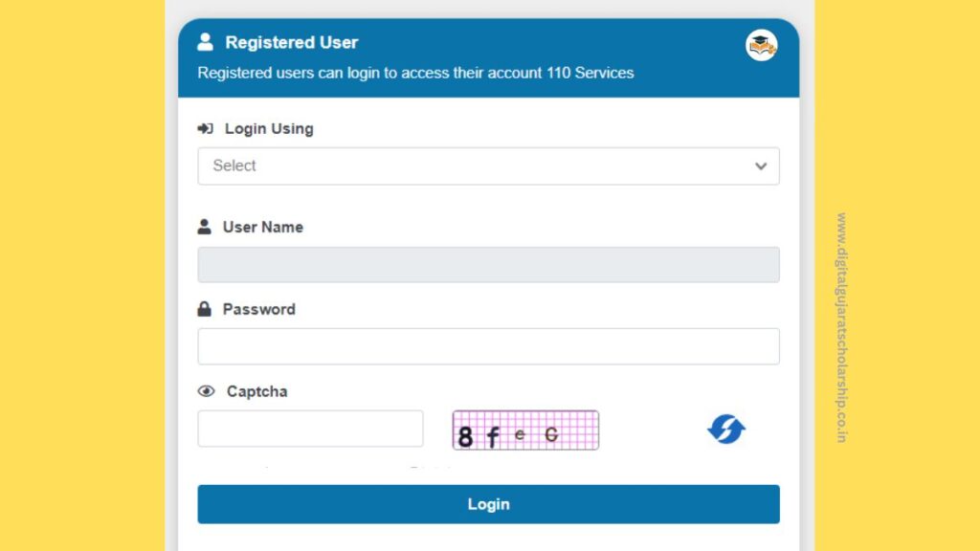
Task: Click the login arrow icon beside Login Using
Action: click(x=204, y=127)
